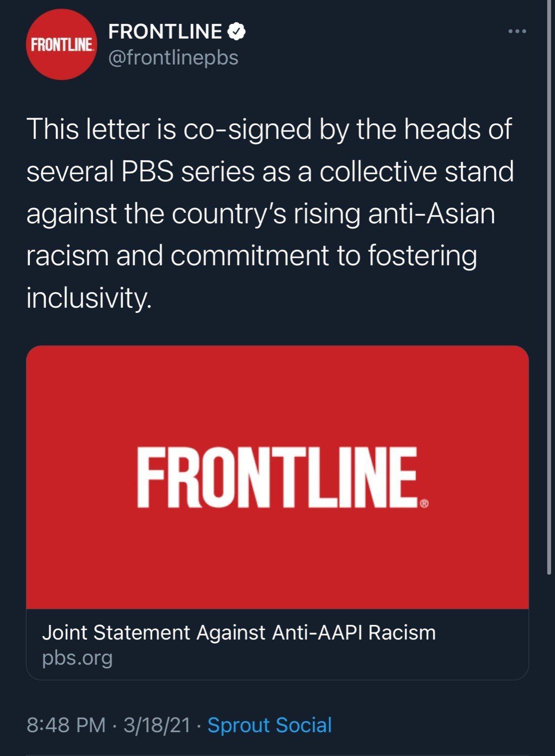Click the registered trademark symbol in card
Image resolution: width=555 pixels, height=756 pixels.
(424, 503)
